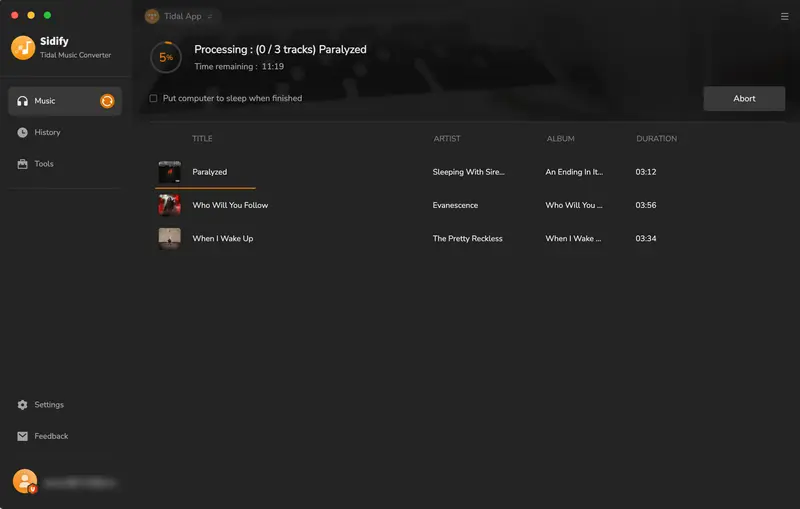
Task: Click the Feedback envelope icon
Action: 22,436
